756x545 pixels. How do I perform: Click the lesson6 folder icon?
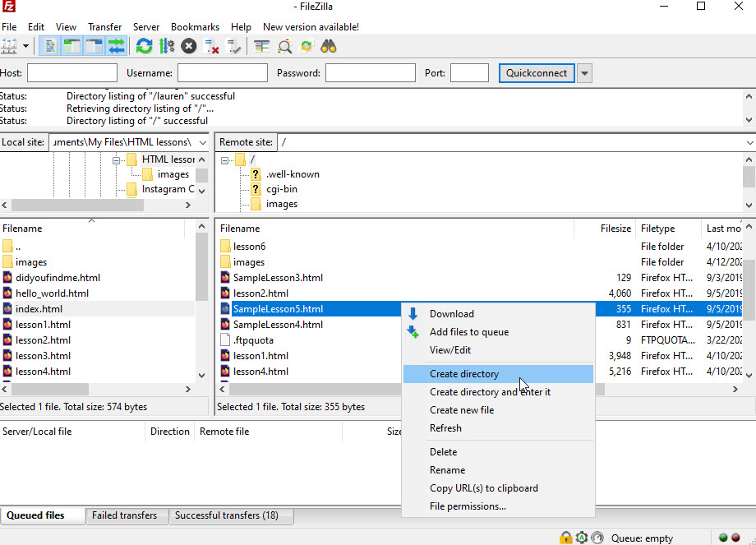click(x=225, y=247)
